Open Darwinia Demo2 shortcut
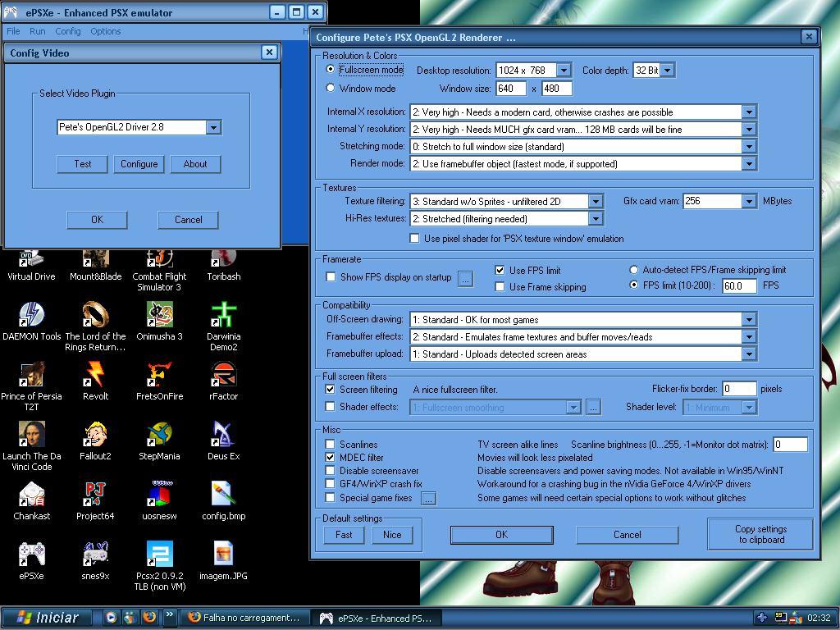This screenshot has height=630, width=840. 223,326
